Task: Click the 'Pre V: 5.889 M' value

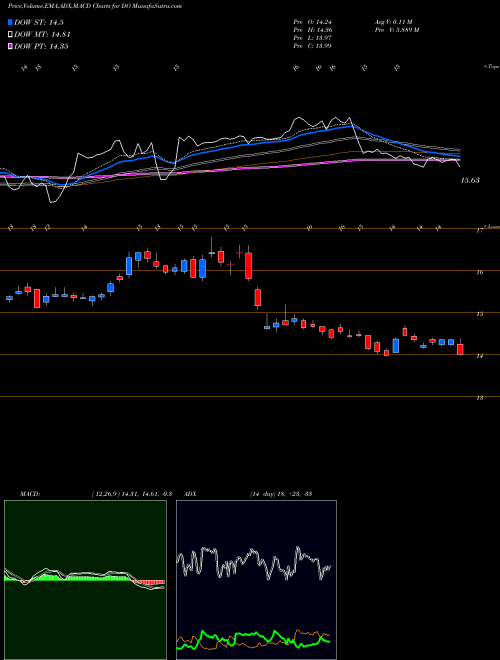Action: pos(396,30)
